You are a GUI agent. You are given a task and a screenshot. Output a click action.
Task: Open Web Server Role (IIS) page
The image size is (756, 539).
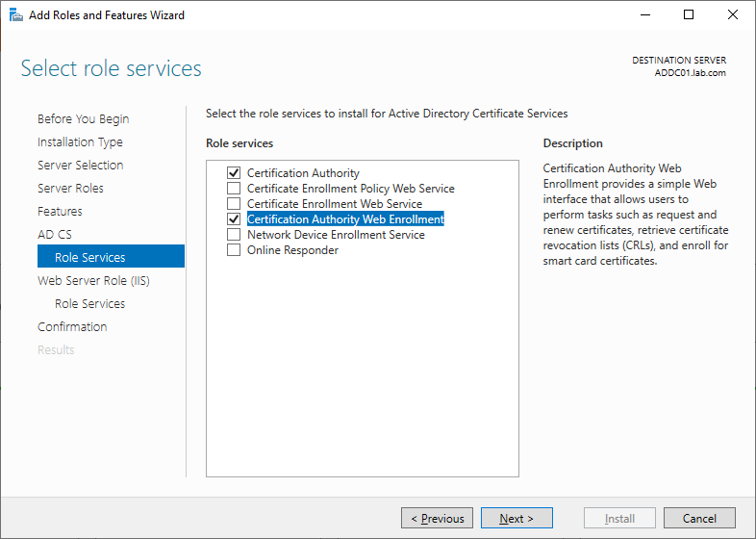(93, 281)
